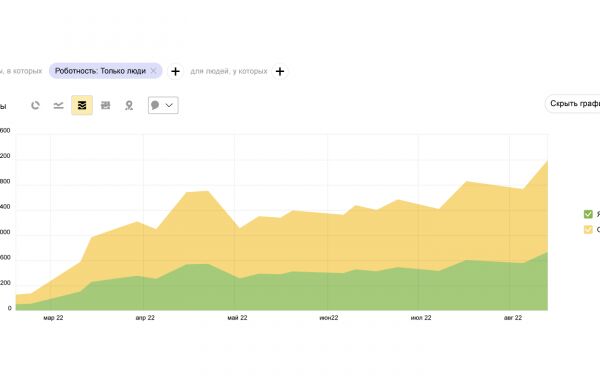
Task: Select the line chart view icon
Action: pos(59,105)
